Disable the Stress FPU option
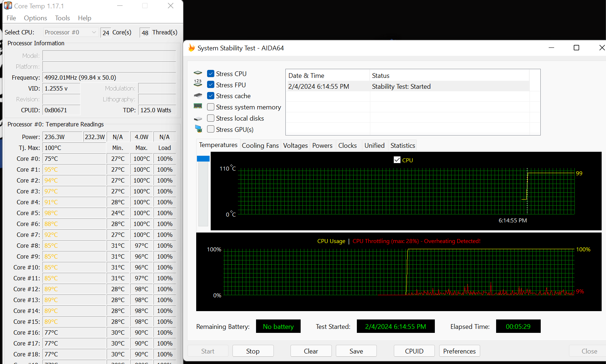606x364 pixels. (211, 84)
